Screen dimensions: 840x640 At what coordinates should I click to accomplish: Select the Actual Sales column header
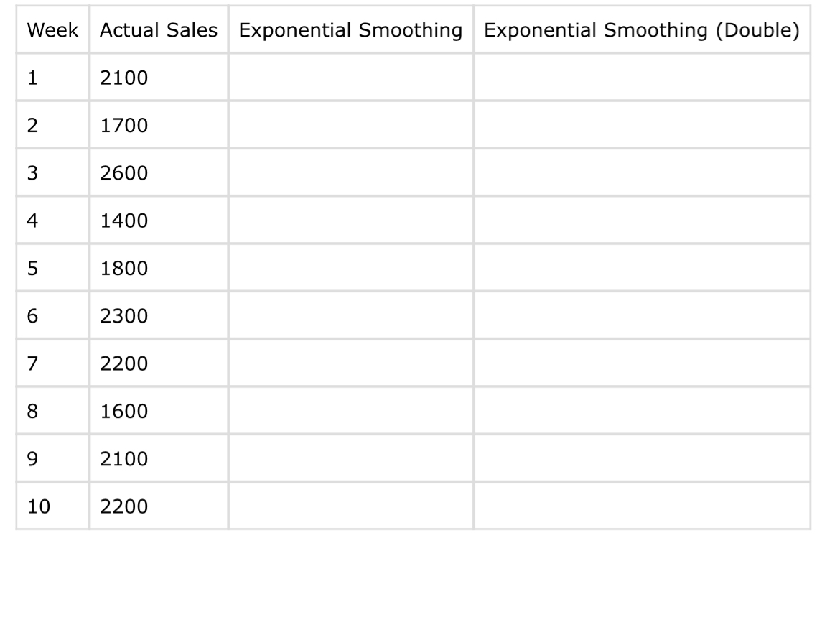pos(159,29)
